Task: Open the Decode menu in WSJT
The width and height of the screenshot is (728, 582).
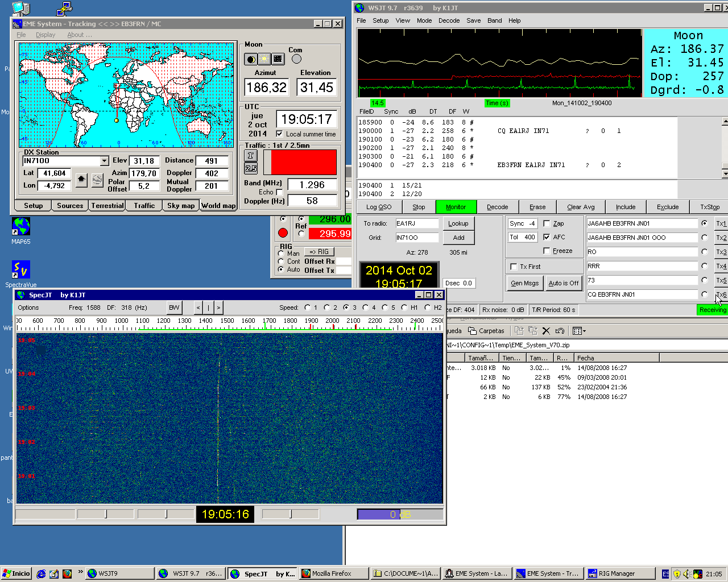Action: point(449,20)
